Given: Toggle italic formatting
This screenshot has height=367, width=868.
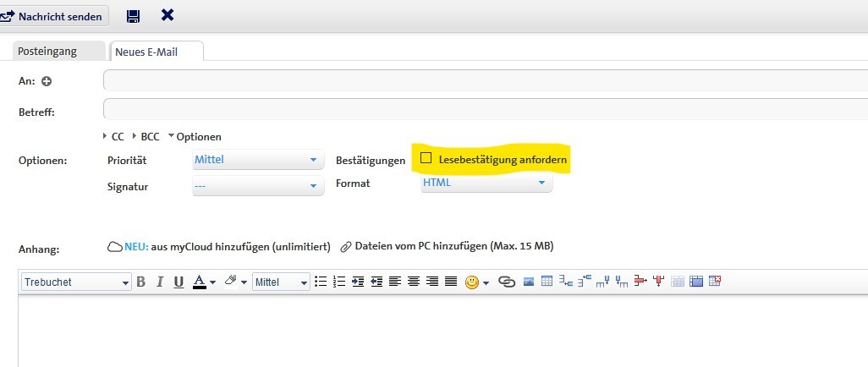Looking at the screenshot, I should (x=160, y=282).
